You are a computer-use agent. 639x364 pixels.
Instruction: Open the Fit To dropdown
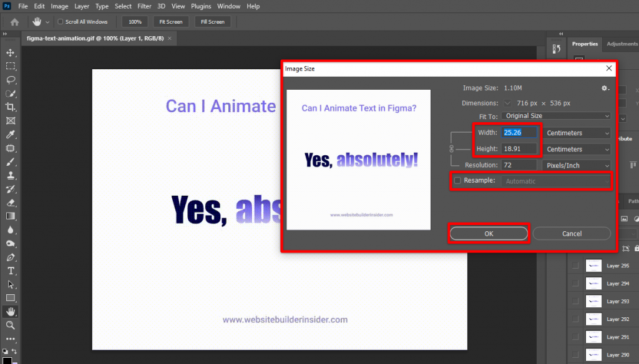click(556, 116)
